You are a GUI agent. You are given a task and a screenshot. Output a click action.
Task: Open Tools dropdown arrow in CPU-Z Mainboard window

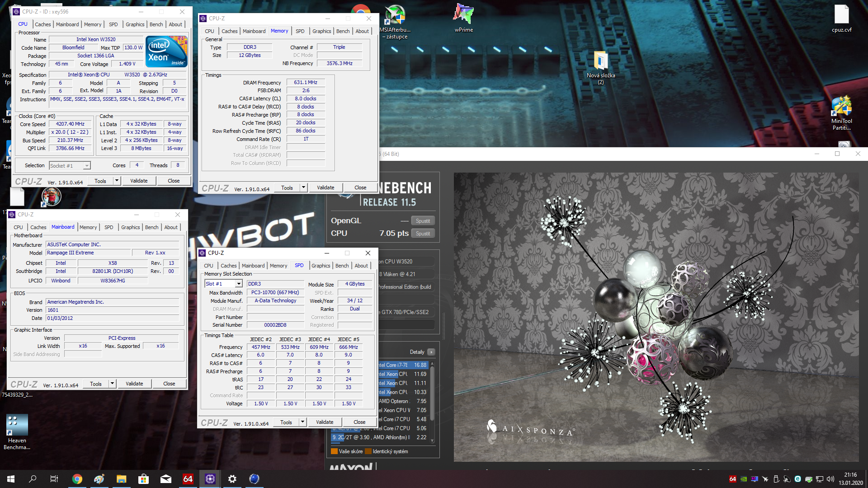coord(112,384)
